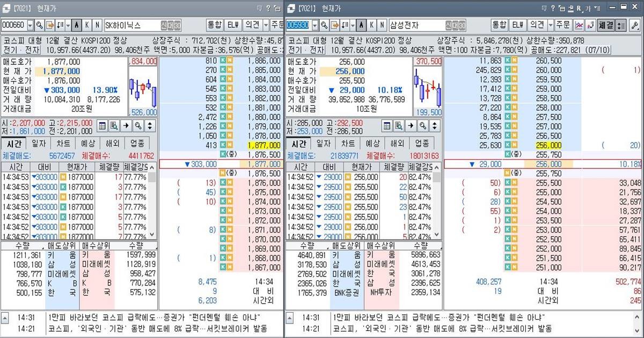Open news headline about 서킷브레이커 in left window
Image resolution: width=644 pixels, height=338 pixels.
click(158, 328)
